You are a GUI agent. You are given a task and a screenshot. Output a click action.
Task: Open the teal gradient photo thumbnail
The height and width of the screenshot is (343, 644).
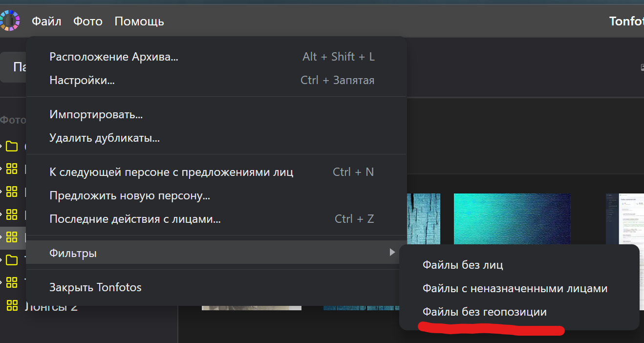512,218
